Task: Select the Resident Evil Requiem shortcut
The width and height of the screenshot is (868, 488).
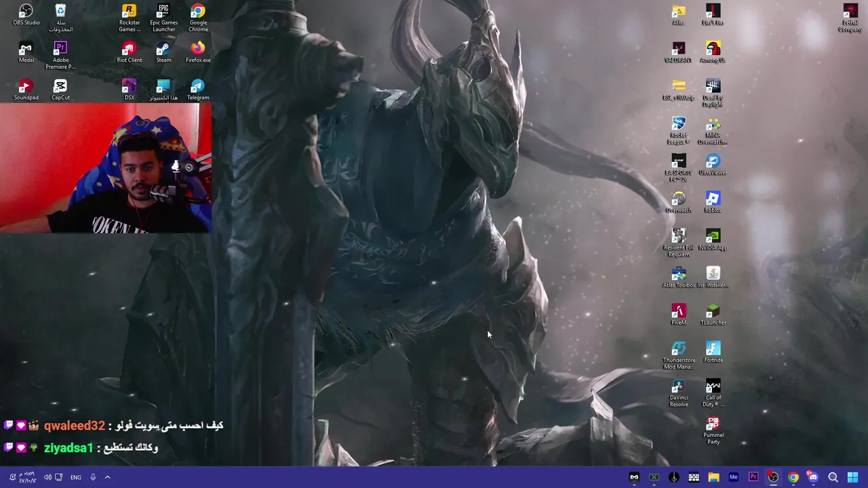Action: point(678,242)
